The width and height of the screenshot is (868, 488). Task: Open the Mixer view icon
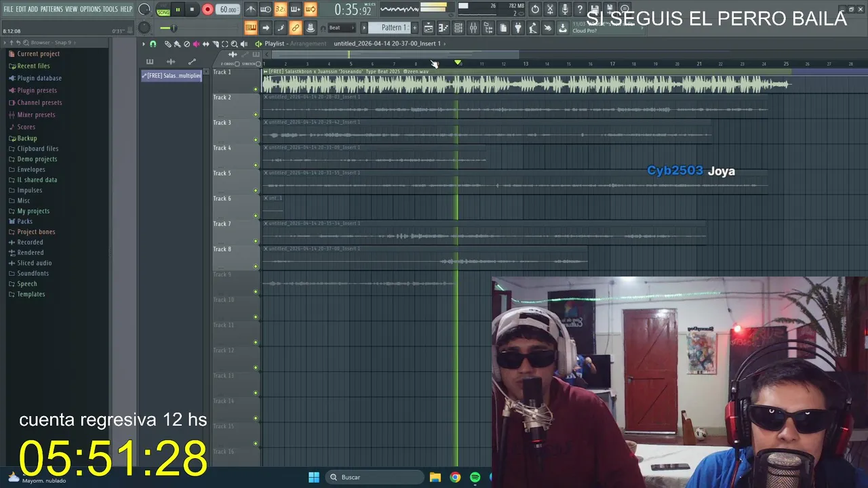tap(473, 28)
